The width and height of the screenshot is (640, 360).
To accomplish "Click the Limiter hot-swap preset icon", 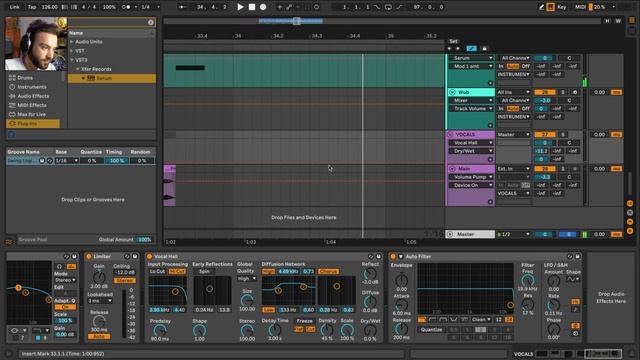I will (x=127, y=256).
